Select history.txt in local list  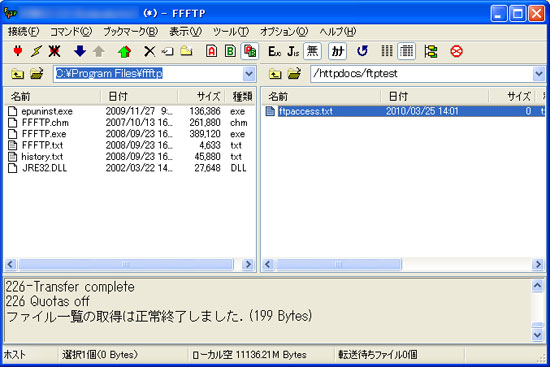(42, 156)
